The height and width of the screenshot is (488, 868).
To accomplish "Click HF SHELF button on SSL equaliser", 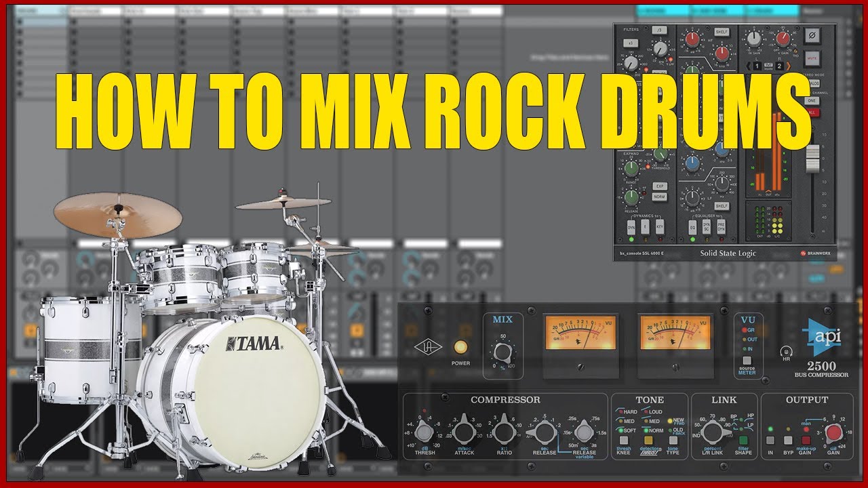I will click(722, 32).
